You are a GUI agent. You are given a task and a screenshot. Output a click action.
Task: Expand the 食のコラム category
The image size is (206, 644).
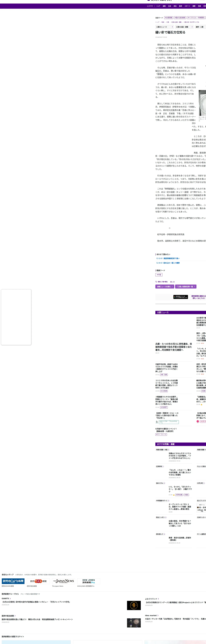pos(161,483)
